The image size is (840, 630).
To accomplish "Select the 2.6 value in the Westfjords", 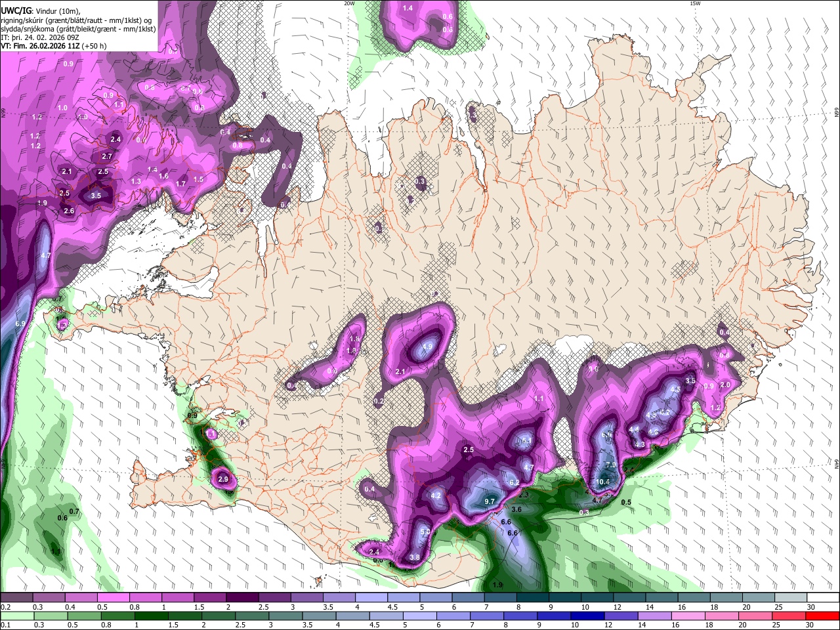I will pos(69,211).
